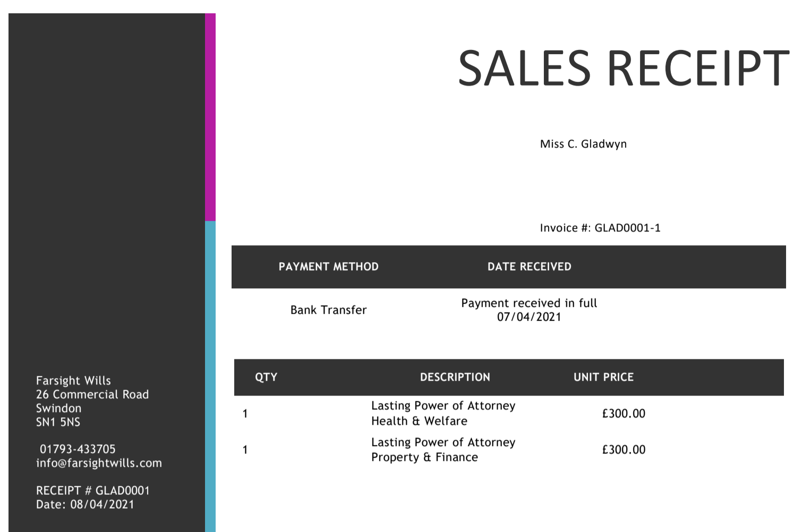Click the QTY column header
The width and height of the screenshot is (802, 532).
[x=266, y=377]
